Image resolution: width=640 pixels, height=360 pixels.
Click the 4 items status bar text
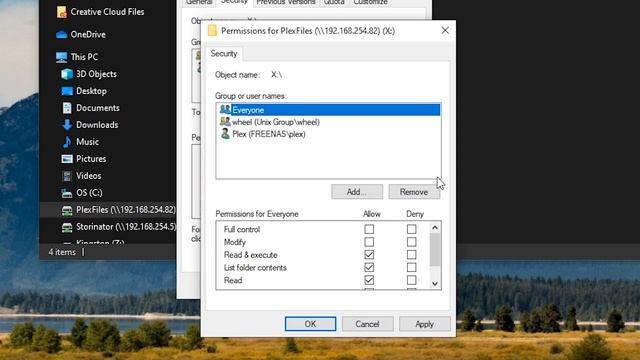coord(62,252)
